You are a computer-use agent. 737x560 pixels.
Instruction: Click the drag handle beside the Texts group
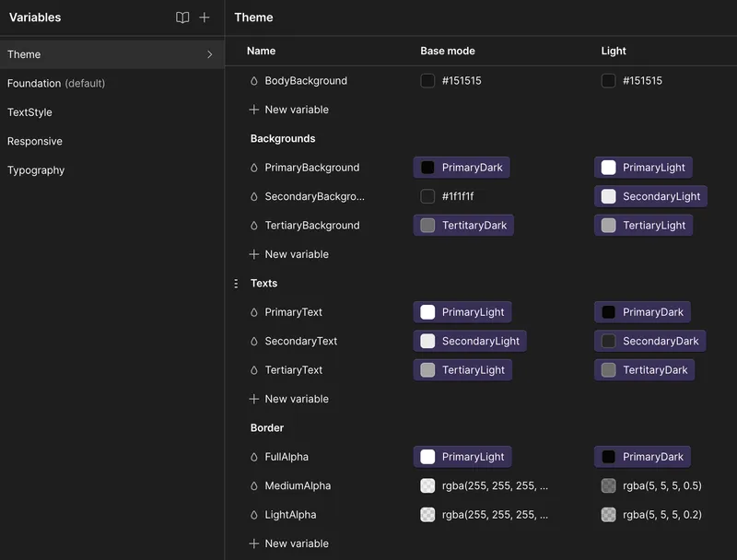[x=236, y=284]
